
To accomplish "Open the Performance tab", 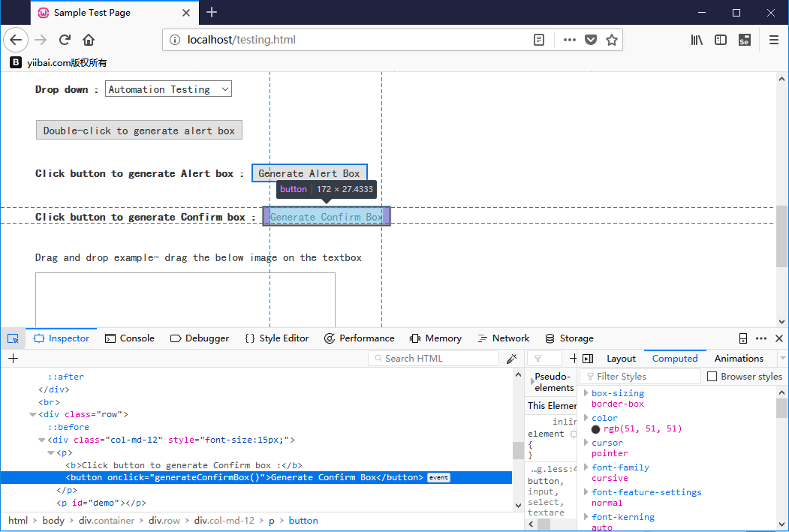I will 360,338.
